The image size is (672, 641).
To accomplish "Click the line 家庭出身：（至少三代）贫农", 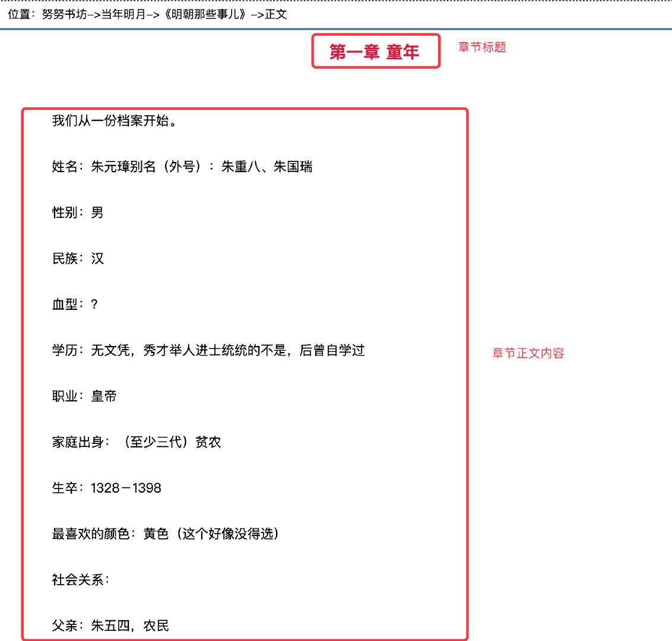I will tap(137, 442).
